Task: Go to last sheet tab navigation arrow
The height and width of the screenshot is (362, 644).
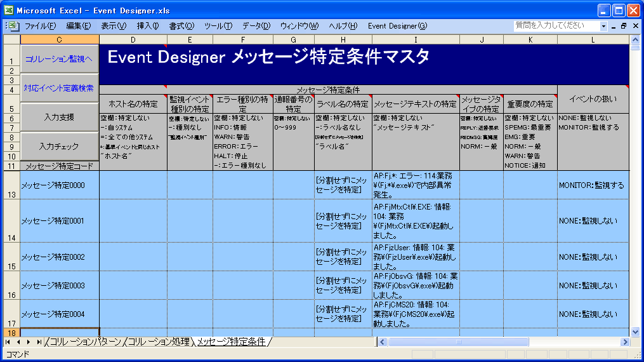Action: [x=39, y=342]
